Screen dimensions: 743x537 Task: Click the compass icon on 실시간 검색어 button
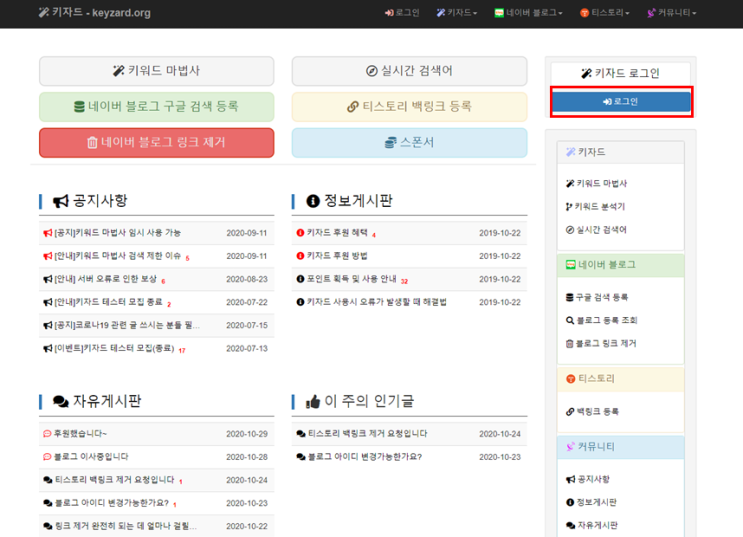(372, 71)
